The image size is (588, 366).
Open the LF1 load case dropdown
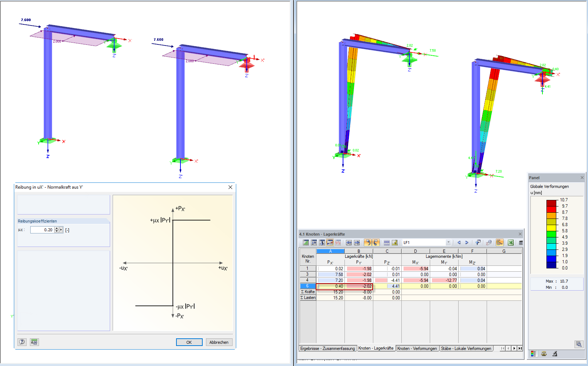(x=448, y=243)
